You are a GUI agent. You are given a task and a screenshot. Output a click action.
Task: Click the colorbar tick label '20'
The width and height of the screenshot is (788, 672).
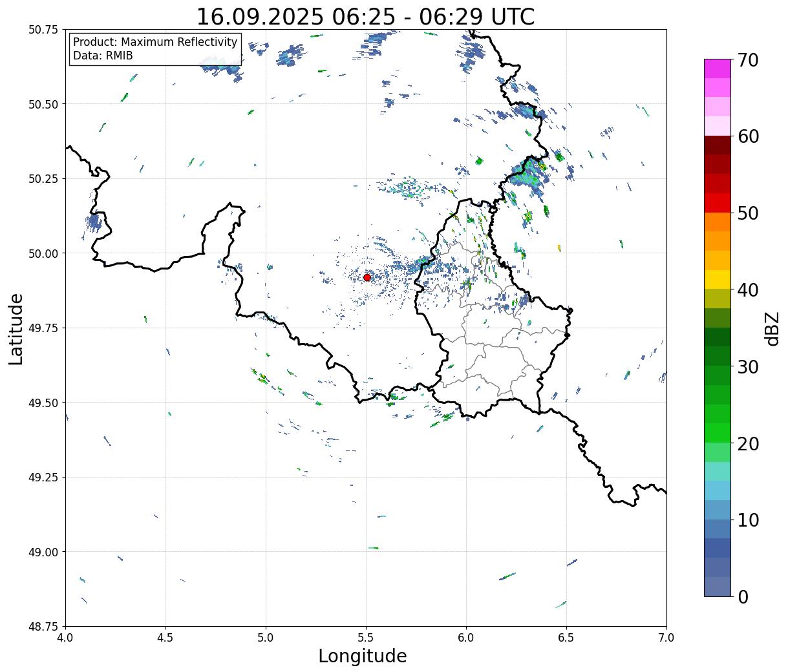748,443
